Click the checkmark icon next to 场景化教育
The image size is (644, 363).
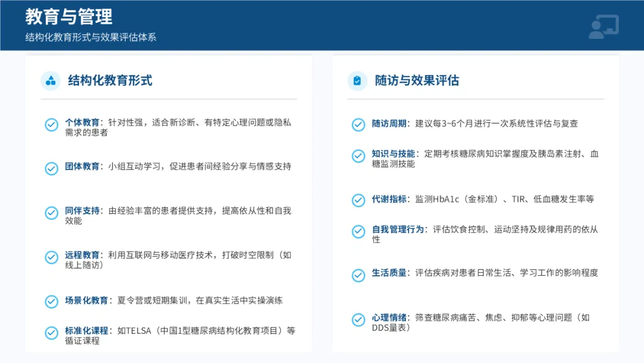(x=51, y=302)
